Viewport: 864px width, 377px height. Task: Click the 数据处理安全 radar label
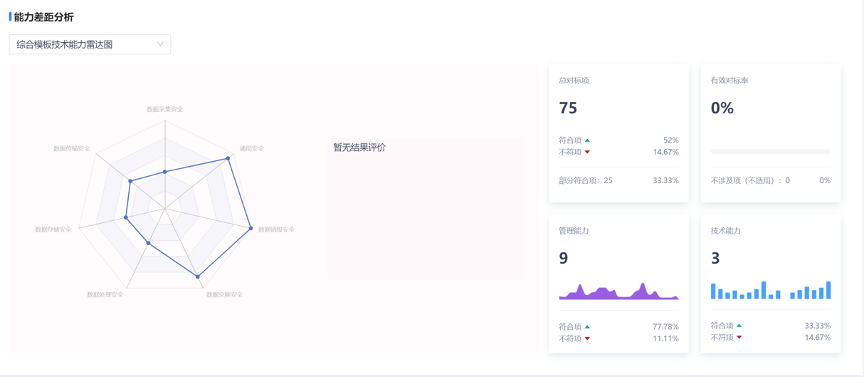click(x=105, y=294)
